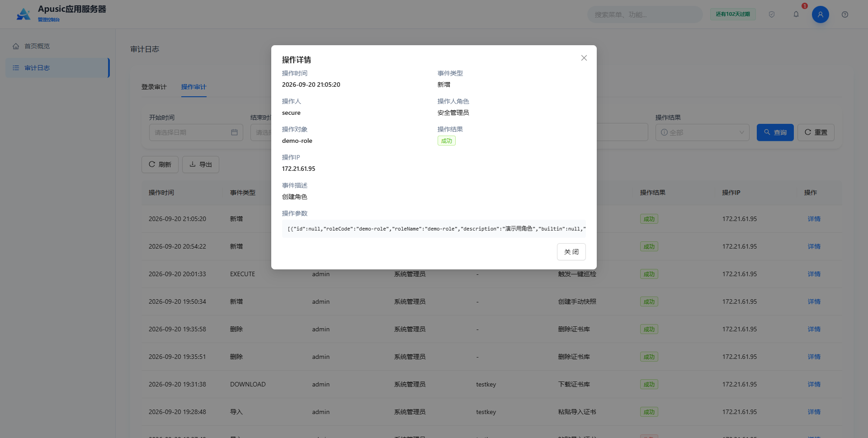Click the shield security icon in header
This screenshot has width=868, height=438.
(x=772, y=14)
